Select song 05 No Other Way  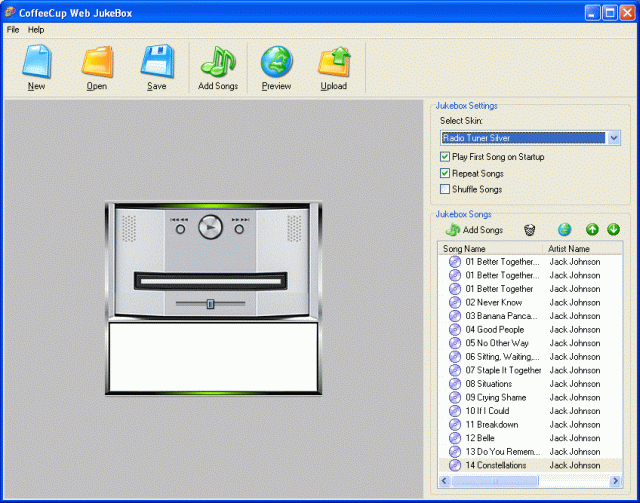(x=497, y=343)
